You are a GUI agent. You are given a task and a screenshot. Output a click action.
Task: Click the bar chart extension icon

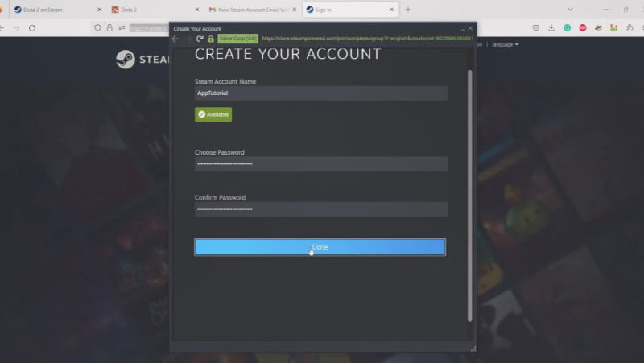point(613,28)
